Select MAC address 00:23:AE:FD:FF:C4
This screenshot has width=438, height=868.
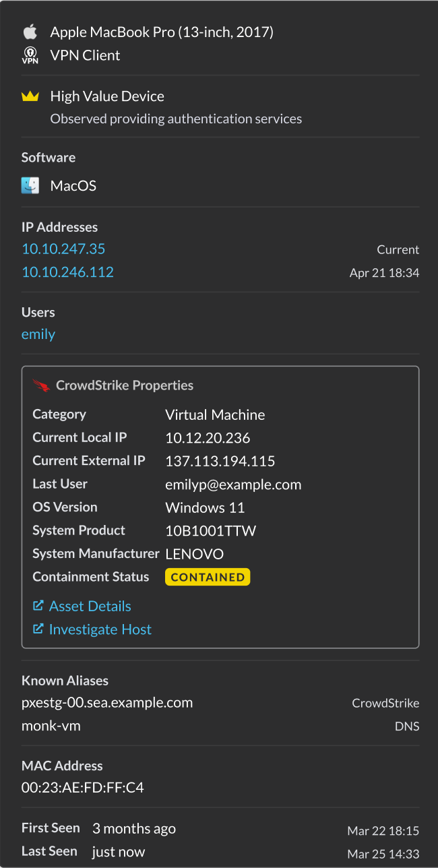tap(83, 787)
